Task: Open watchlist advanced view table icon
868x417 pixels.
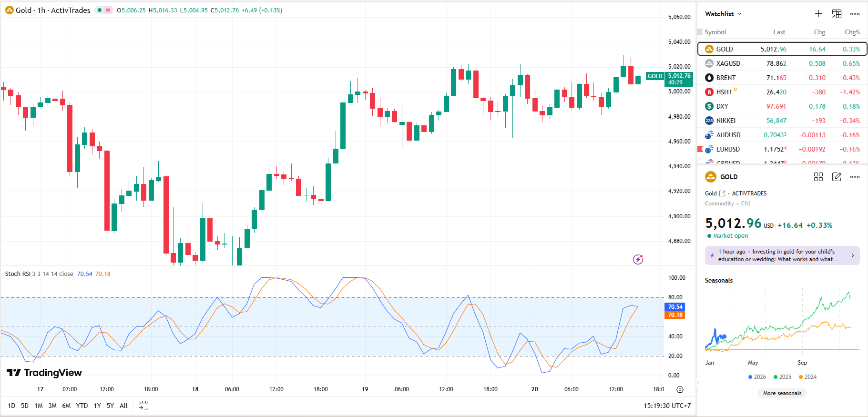Action: coord(837,14)
